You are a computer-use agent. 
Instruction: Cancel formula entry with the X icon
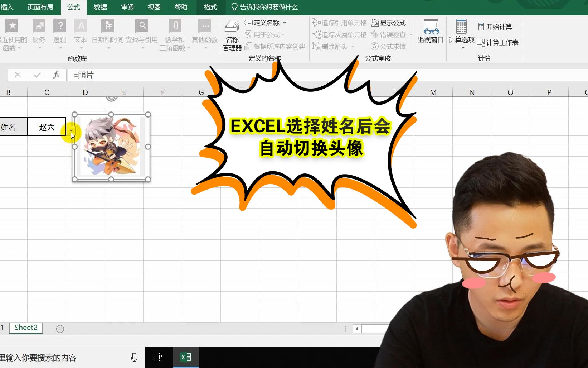pyautogui.click(x=18, y=75)
